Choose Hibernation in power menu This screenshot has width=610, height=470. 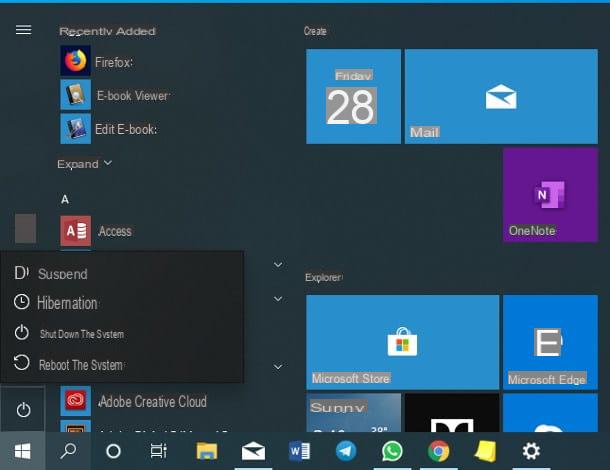tap(122, 303)
